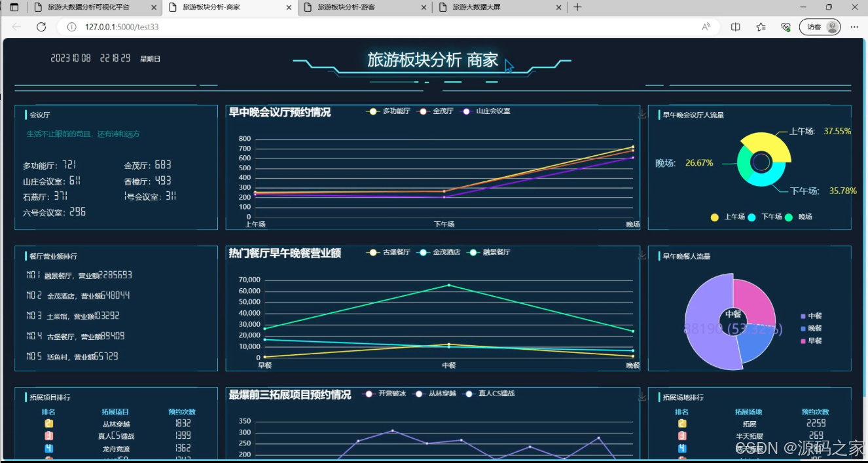
Task: Click the 金茂厅: 683 value
Action: click(148, 165)
